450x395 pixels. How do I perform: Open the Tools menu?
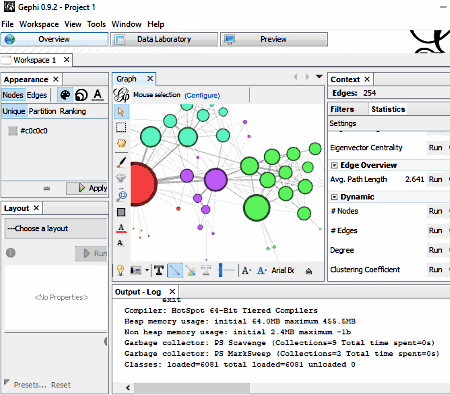point(96,24)
